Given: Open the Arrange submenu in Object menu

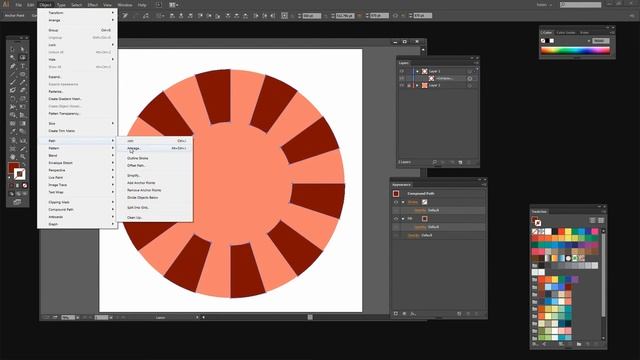Looking at the screenshot, I should click(77, 20).
